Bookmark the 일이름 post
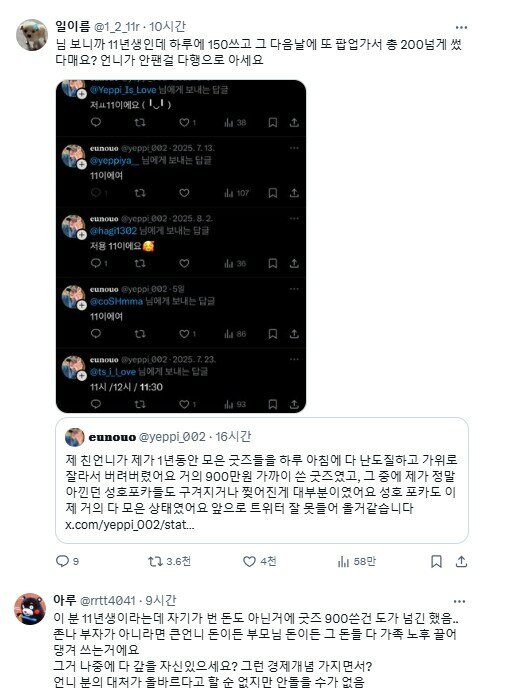 436,561
